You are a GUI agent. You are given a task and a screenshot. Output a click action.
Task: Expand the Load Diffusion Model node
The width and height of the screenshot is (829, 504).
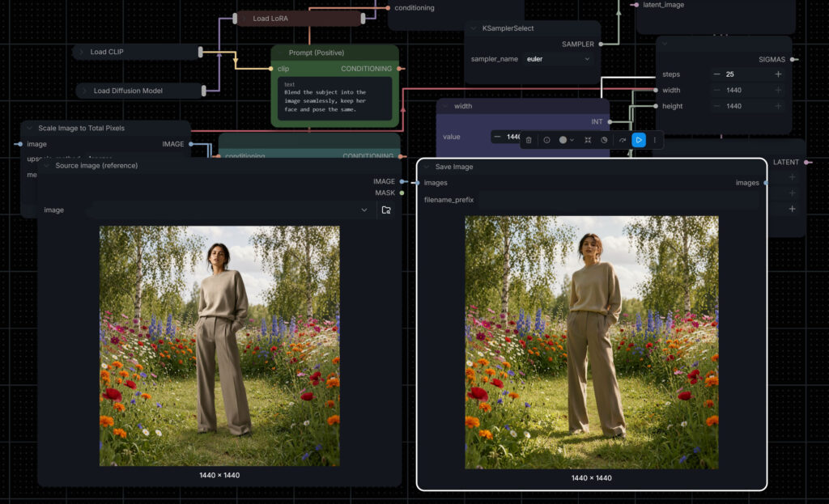point(84,91)
